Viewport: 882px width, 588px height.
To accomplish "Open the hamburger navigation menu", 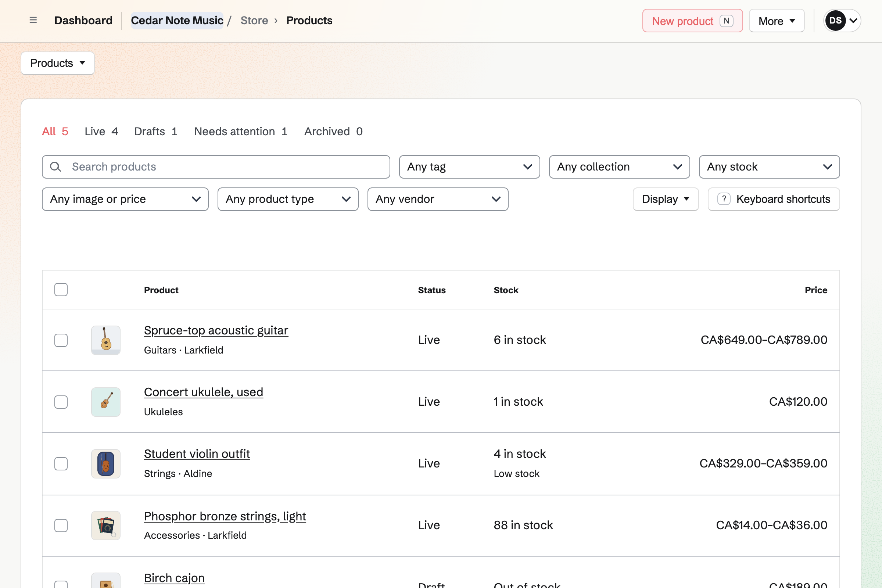I will click(33, 20).
